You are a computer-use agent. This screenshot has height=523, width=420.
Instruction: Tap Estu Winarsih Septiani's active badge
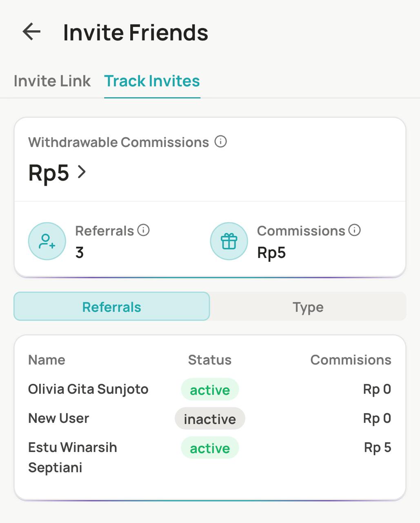click(210, 448)
